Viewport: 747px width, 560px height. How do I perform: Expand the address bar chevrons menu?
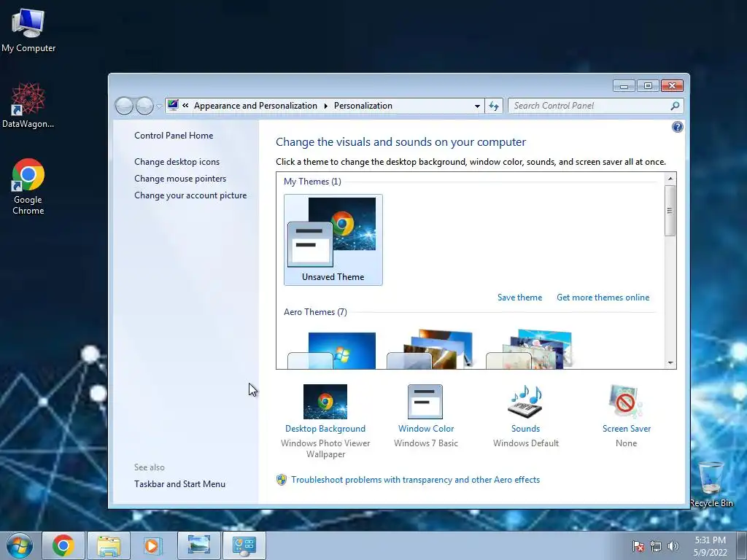click(185, 106)
